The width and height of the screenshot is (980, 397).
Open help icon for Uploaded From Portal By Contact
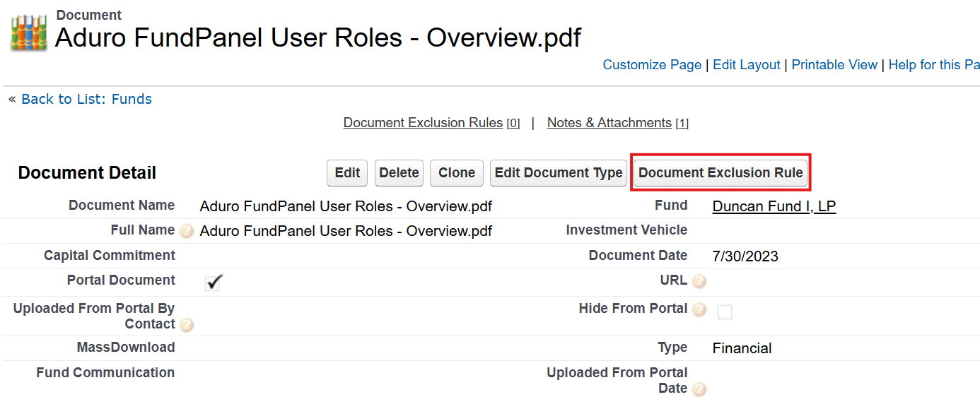pyautogui.click(x=187, y=325)
